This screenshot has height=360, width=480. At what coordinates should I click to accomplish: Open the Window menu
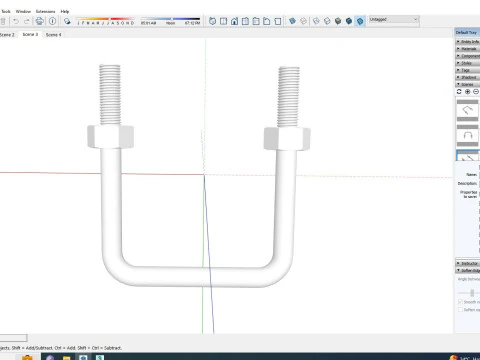23,11
